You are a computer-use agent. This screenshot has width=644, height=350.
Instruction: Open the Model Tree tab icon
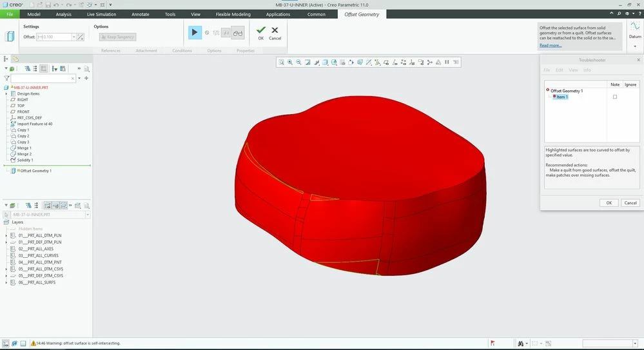pyautogui.click(x=6, y=59)
